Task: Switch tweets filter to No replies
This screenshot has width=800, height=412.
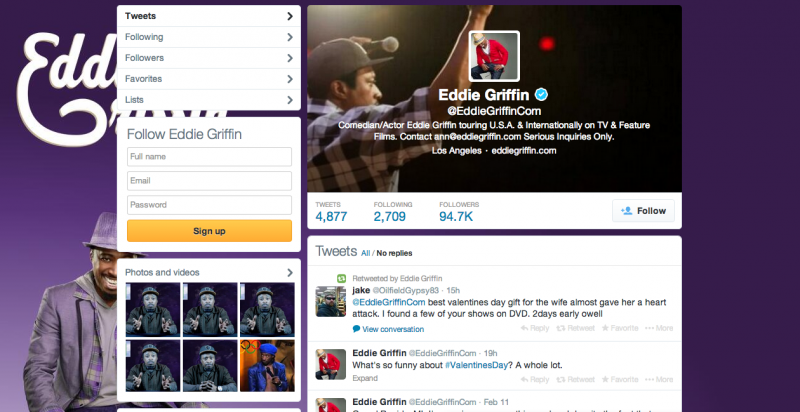Action: coord(394,253)
